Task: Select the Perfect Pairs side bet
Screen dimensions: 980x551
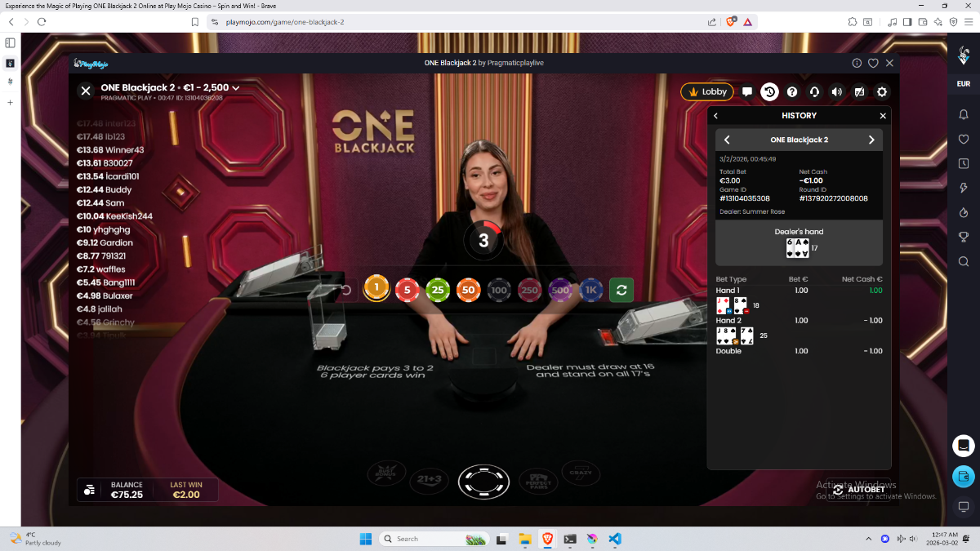Action: click(x=538, y=480)
